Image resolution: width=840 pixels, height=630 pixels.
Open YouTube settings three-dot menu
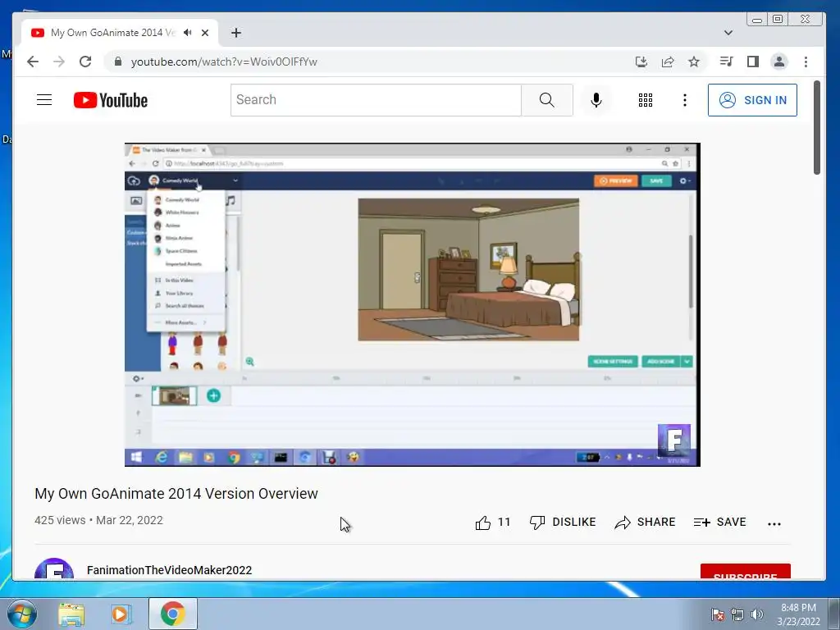point(685,99)
